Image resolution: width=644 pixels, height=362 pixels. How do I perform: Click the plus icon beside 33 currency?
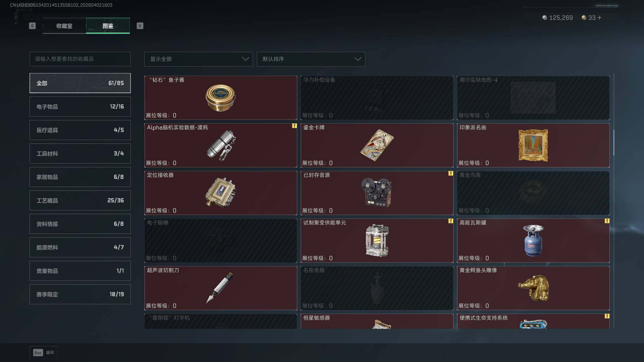pyautogui.click(x=599, y=17)
